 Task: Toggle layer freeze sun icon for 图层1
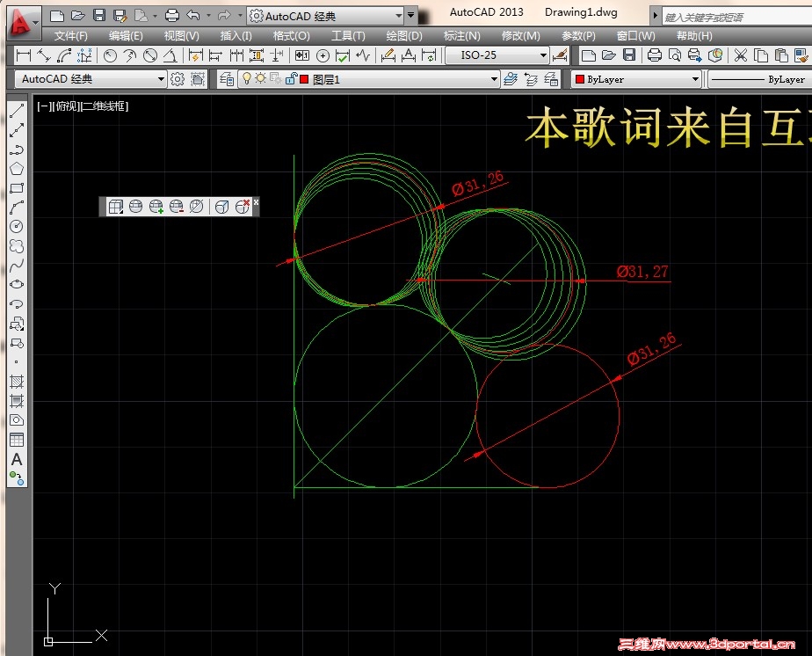260,79
